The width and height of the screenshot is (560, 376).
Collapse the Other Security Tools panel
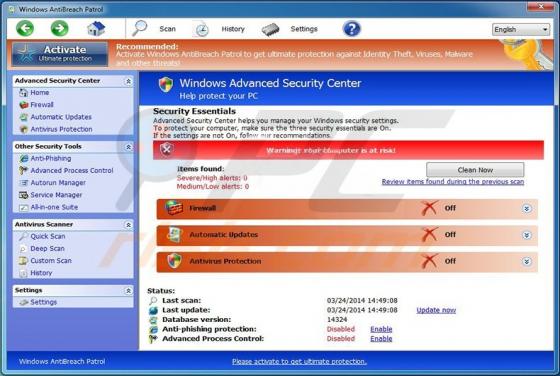tap(128, 147)
